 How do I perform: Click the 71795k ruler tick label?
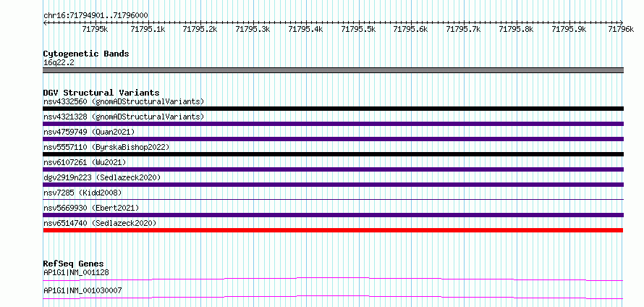point(96,29)
